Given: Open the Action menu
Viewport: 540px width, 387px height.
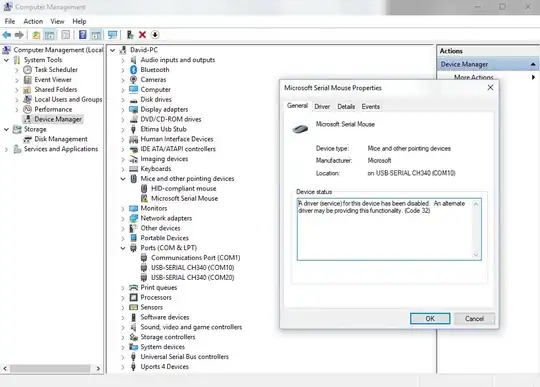Looking at the screenshot, I should point(33,21).
